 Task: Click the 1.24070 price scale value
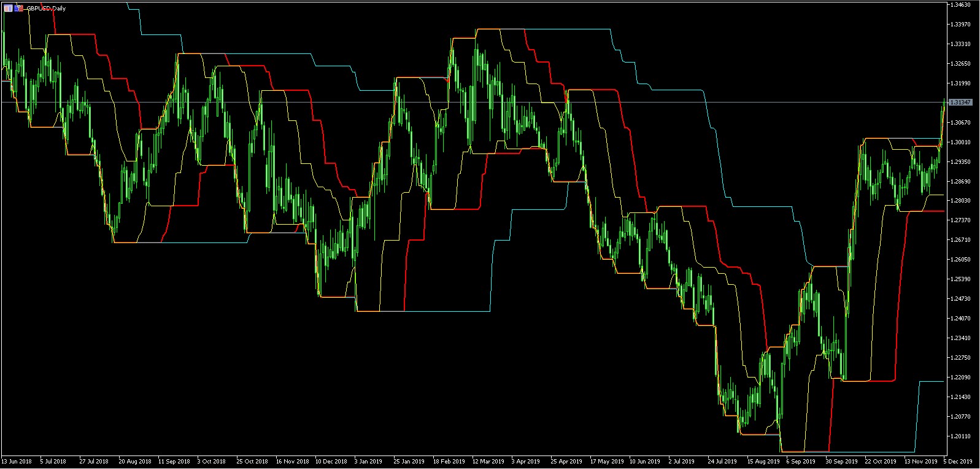click(960, 319)
